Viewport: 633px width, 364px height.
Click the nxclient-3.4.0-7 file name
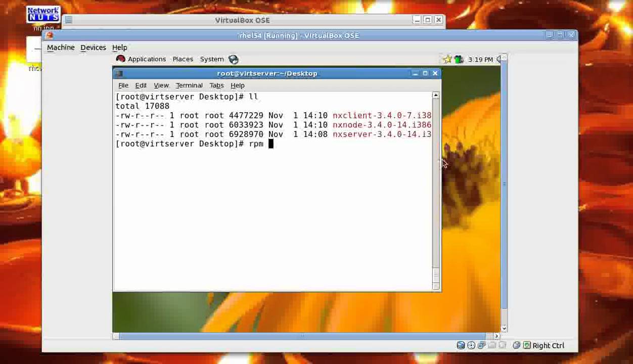[382, 115]
